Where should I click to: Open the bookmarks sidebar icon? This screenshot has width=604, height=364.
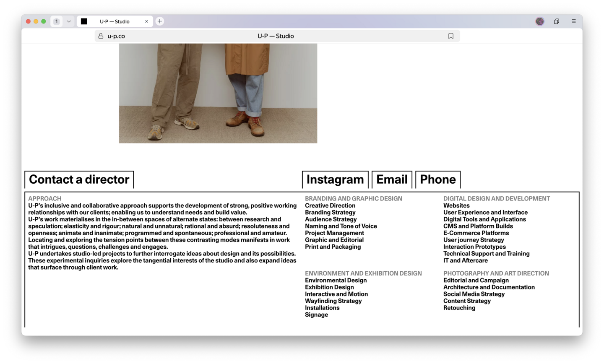coord(557,21)
